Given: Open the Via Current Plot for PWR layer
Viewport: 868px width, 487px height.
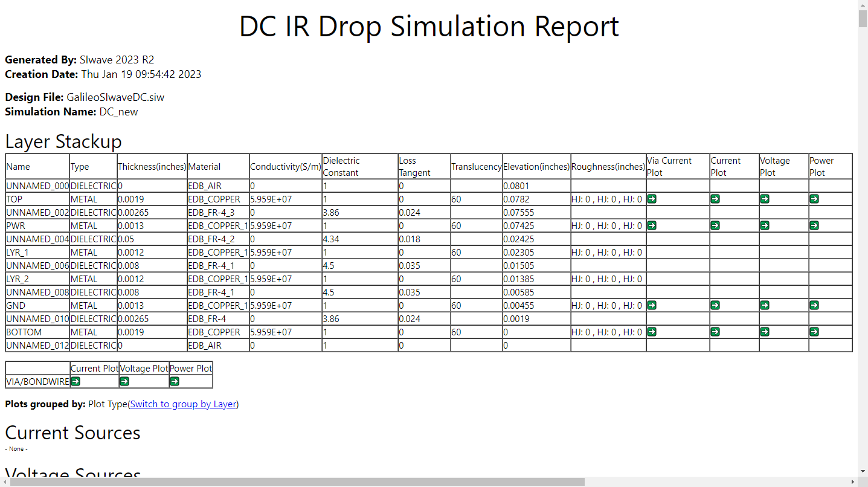Looking at the screenshot, I should point(651,225).
